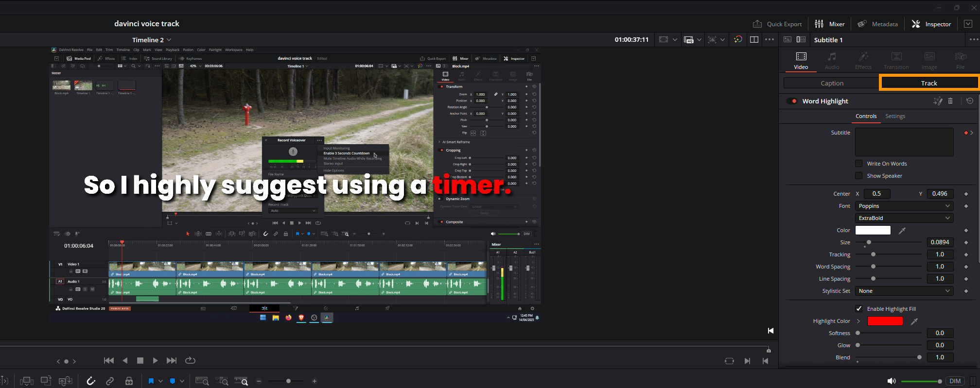Select the Effects inspector tab
Image resolution: width=980 pixels, height=388 pixels.
pos(863,61)
